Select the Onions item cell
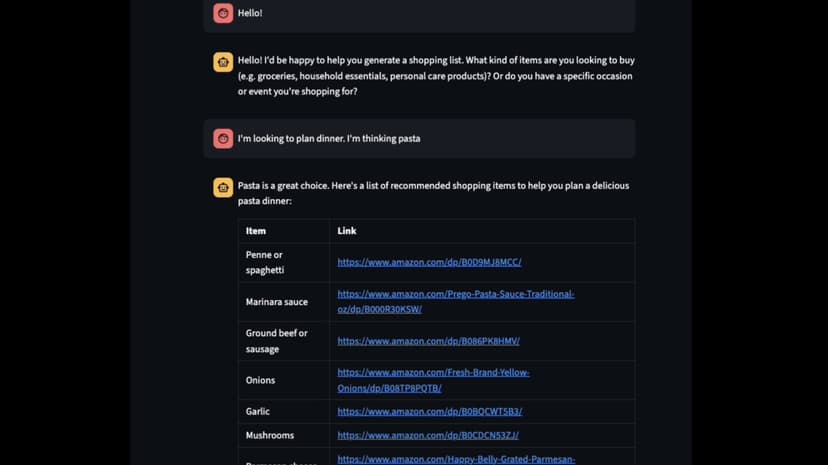 [284, 380]
